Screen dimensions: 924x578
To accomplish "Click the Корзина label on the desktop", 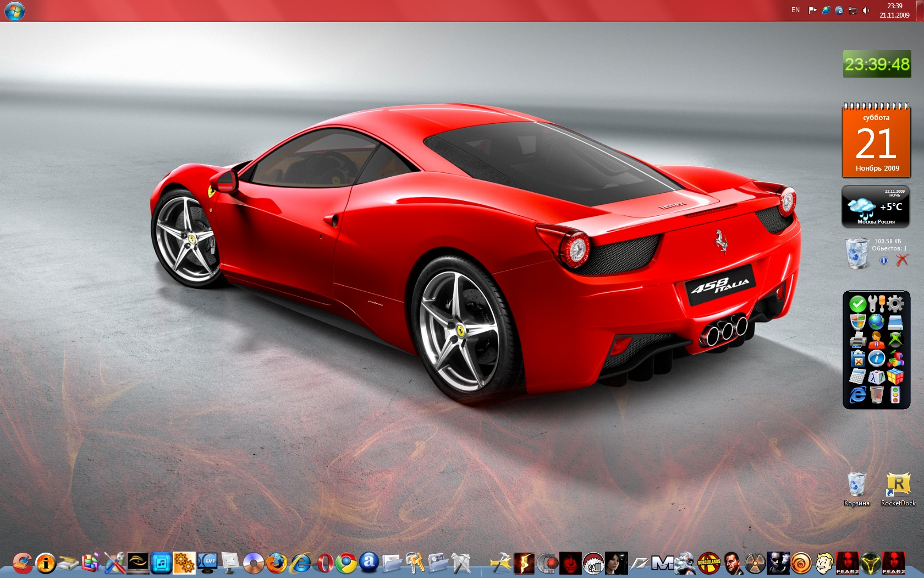I will 857,503.
